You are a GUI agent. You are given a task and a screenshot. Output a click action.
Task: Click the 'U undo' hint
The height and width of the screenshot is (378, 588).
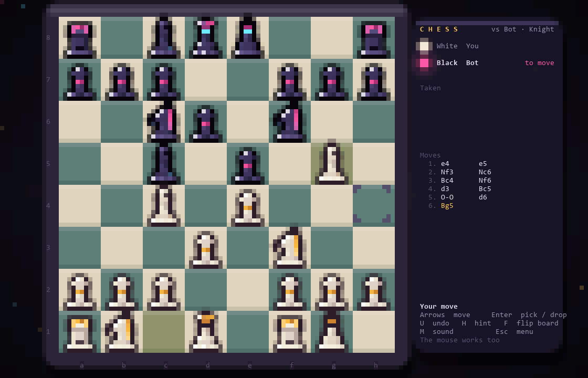(435, 323)
